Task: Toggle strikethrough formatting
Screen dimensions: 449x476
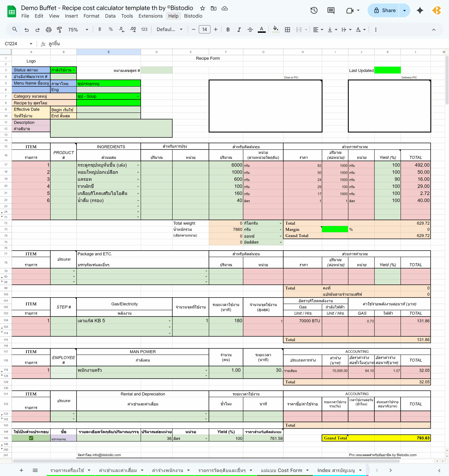Action: [250, 29]
